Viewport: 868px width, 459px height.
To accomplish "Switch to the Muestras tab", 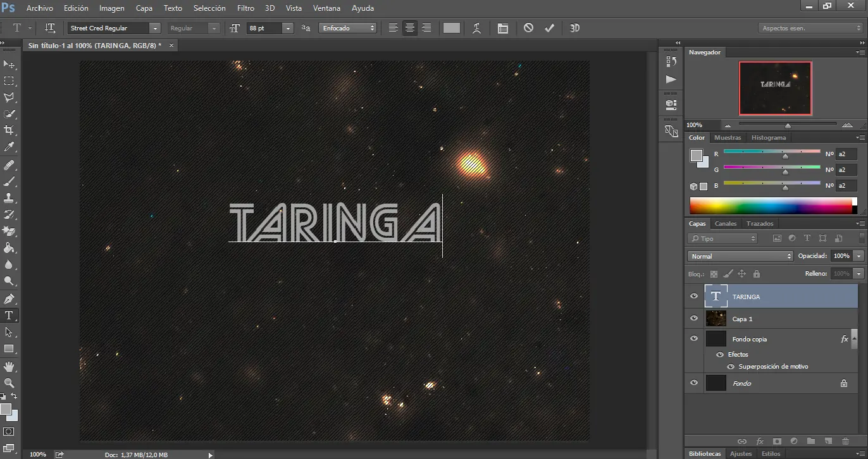I will [x=728, y=137].
